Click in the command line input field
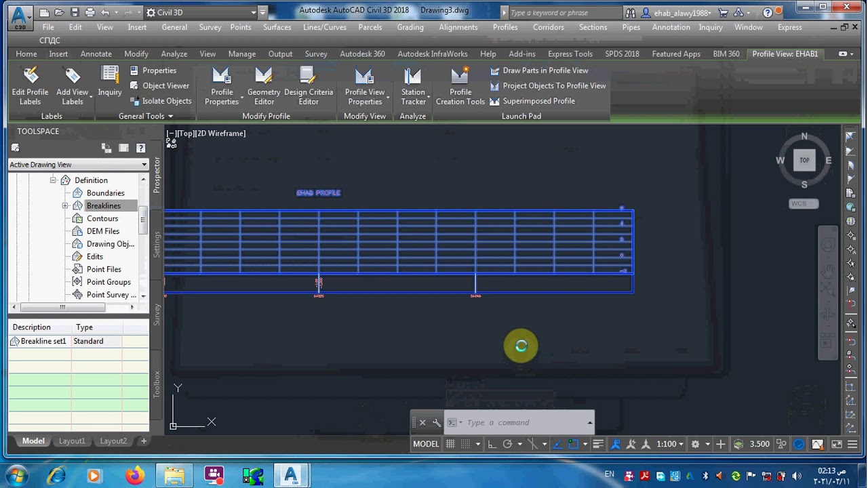This screenshot has width=868, height=488. 519,422
